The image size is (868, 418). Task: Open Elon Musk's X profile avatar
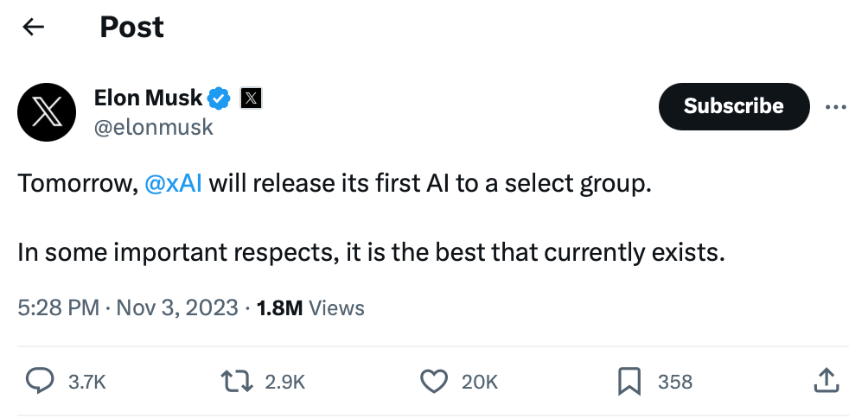click(x=47, y=112)
